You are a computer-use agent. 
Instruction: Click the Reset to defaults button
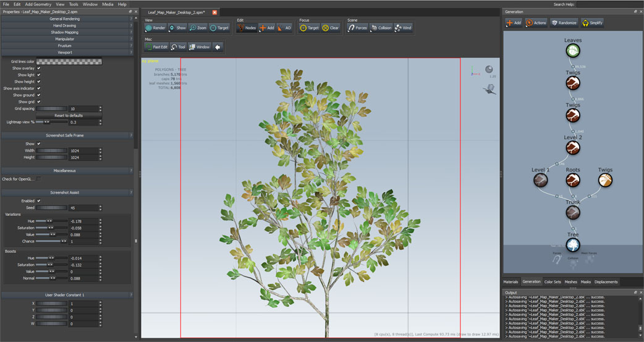[68, 116]
